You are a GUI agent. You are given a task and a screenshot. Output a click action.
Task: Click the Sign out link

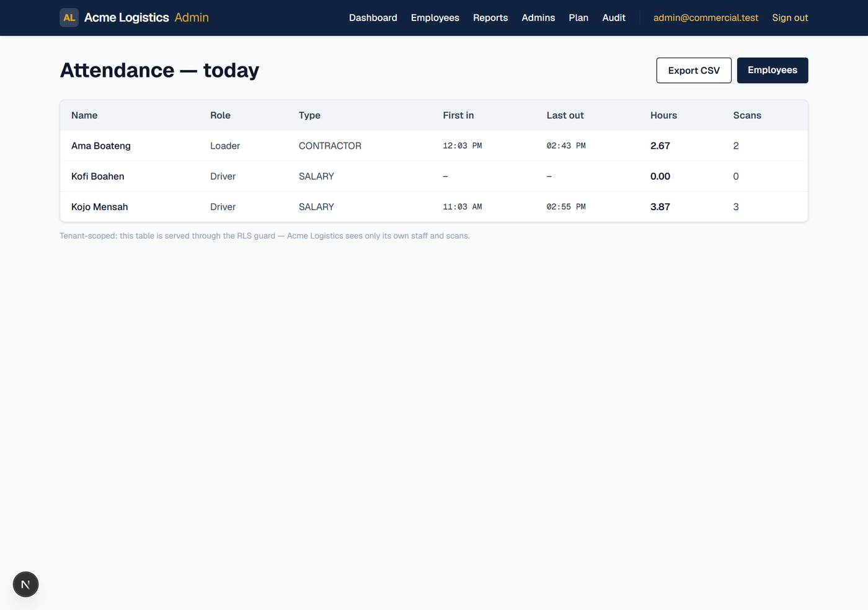point(790,18)
